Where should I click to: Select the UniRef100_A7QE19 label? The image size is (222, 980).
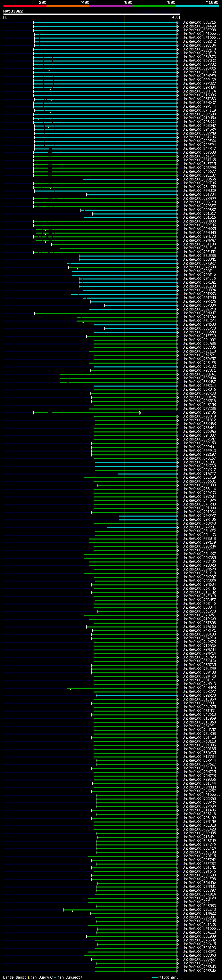199,53
